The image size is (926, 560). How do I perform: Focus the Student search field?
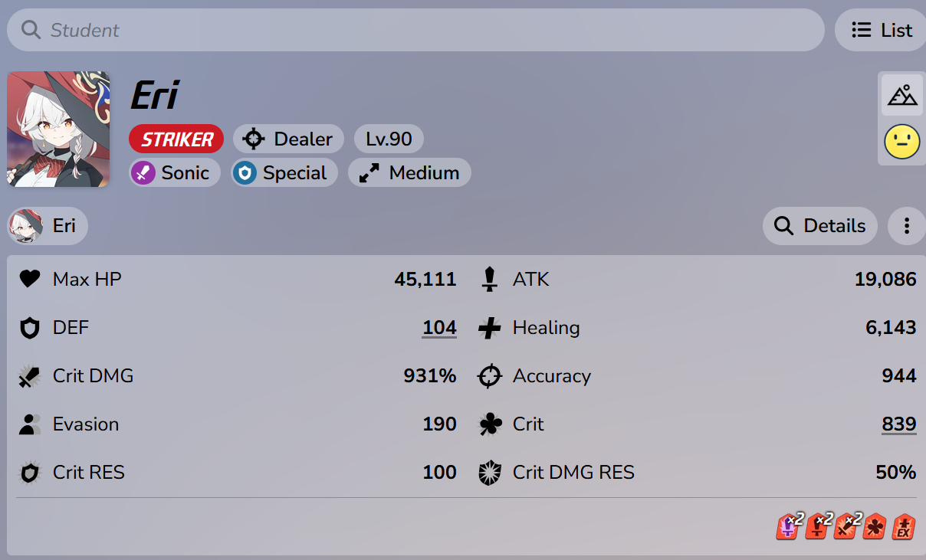415,30
